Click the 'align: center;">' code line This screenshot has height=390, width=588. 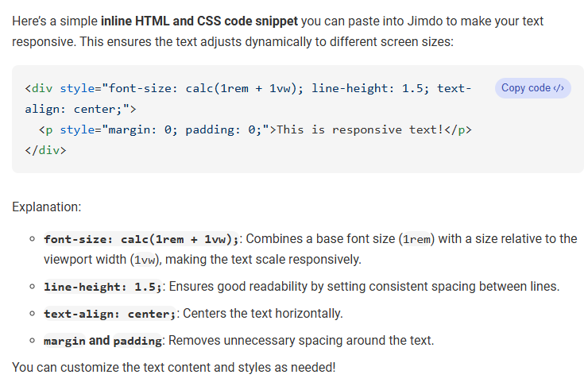point(80,109)
